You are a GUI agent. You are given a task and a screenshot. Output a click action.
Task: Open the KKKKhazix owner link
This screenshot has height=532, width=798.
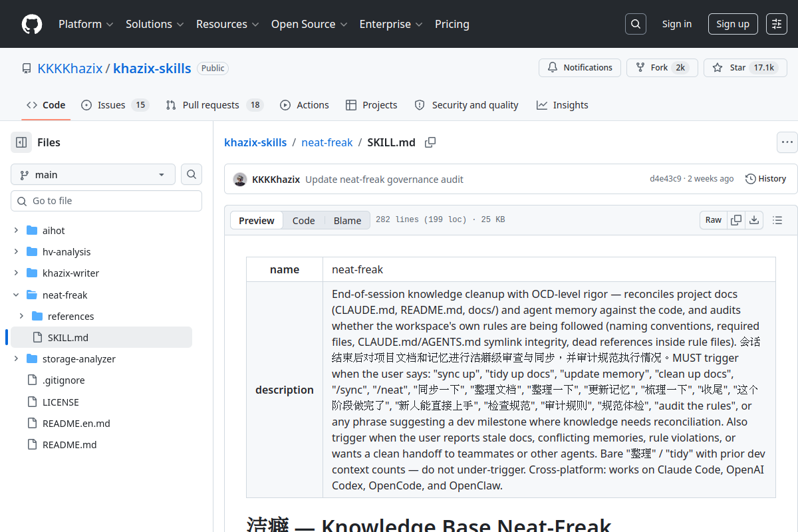70,68
